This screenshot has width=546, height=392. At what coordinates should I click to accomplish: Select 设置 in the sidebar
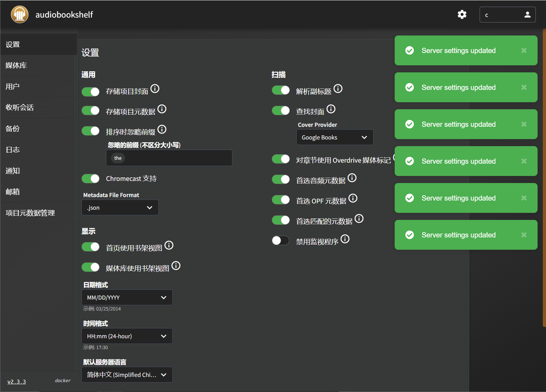click(39, 44)
